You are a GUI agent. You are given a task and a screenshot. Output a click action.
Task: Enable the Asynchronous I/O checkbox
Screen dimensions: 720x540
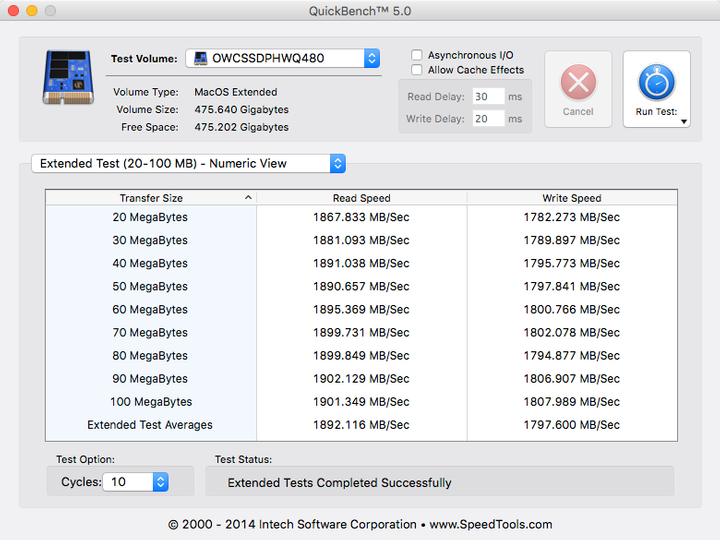(x=417, y=55)
